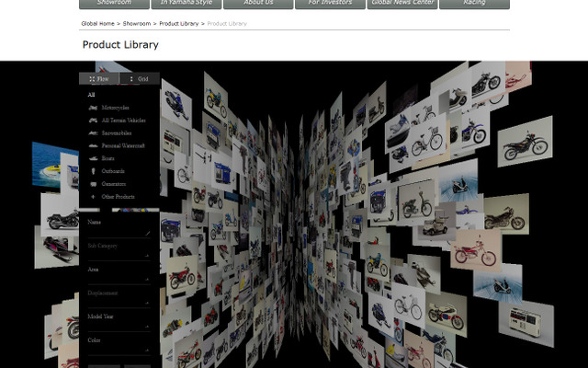Select the Boats category icon
The height and width of the screenshot is (368, 588).
pos(93,158)
